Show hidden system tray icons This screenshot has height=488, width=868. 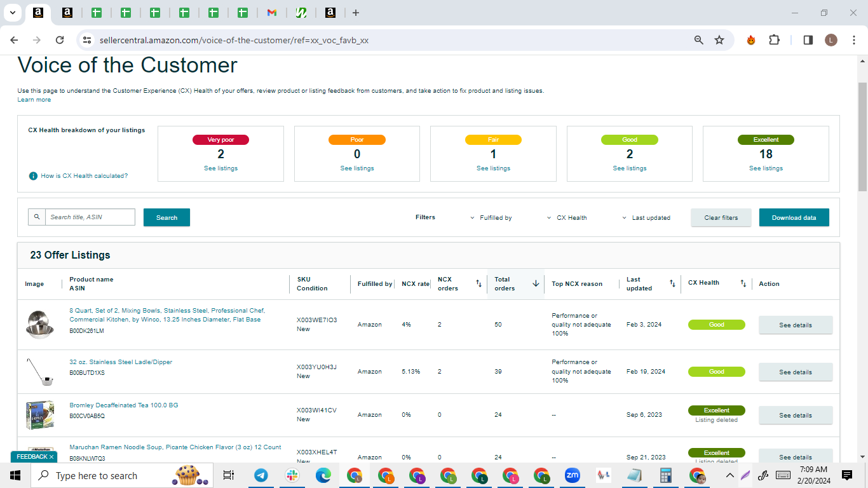[729, 475]
